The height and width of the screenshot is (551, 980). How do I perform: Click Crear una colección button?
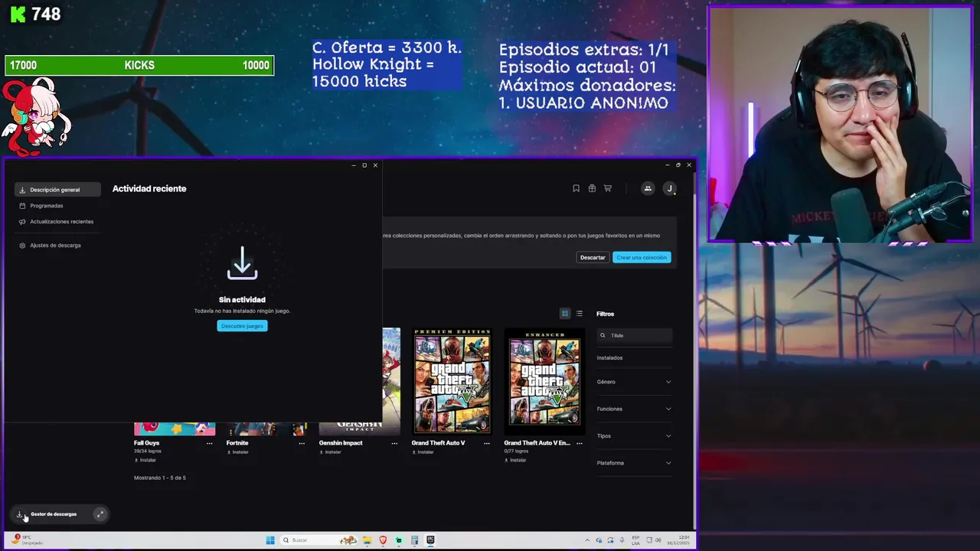pyautogui.click(x=642, y=257)
